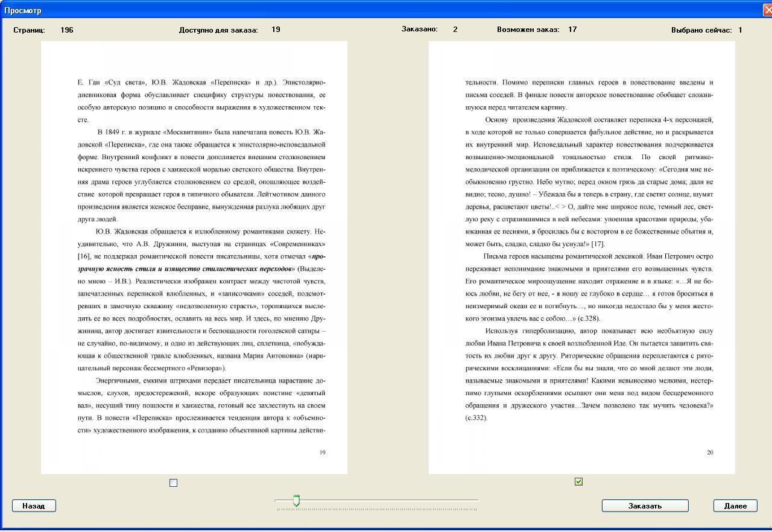The height and width of the screenshot is (532, 772).
Task: Click the Выбрано сейчас: label
Action: click(701, 30)
